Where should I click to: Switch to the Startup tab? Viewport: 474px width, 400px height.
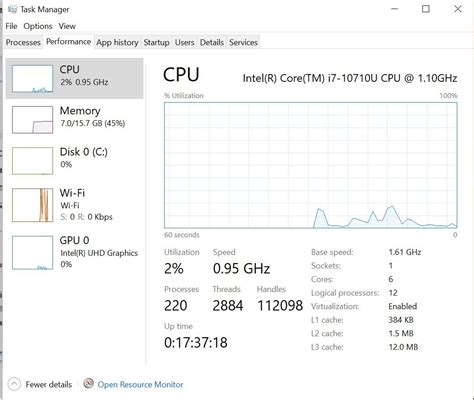pos(157,42)
